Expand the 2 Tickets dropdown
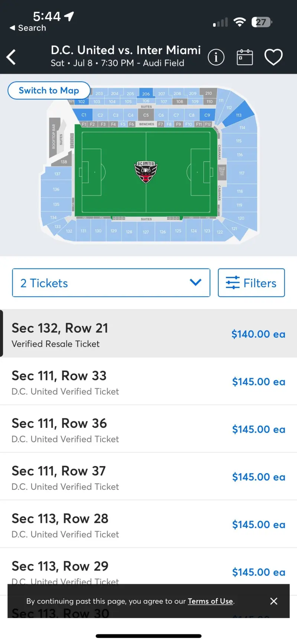Screen dimensions: 297x644 pyautogui.click(x=111, y=283)
